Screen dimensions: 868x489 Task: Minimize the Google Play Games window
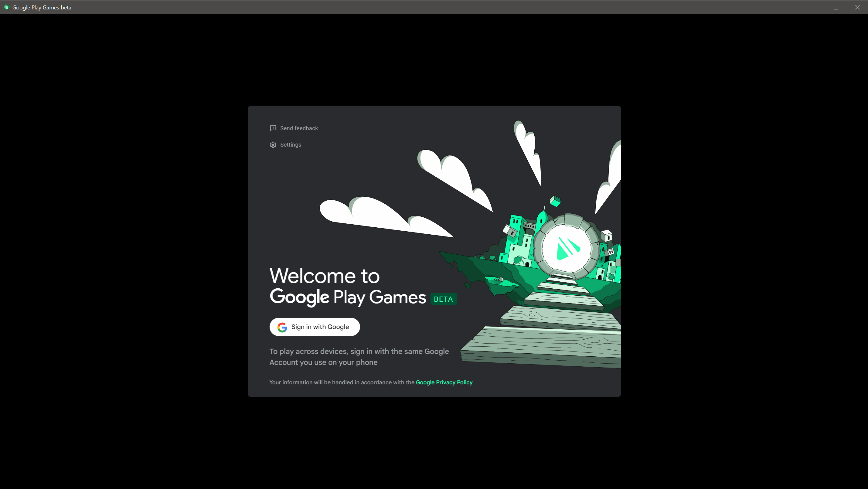tap(815, 7)
